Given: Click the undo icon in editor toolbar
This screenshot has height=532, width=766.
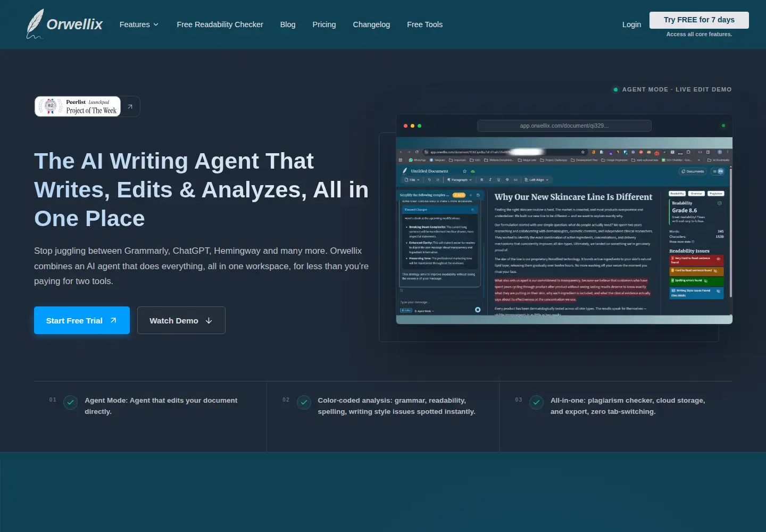Looking at the screenshot, I should [429, 180].
